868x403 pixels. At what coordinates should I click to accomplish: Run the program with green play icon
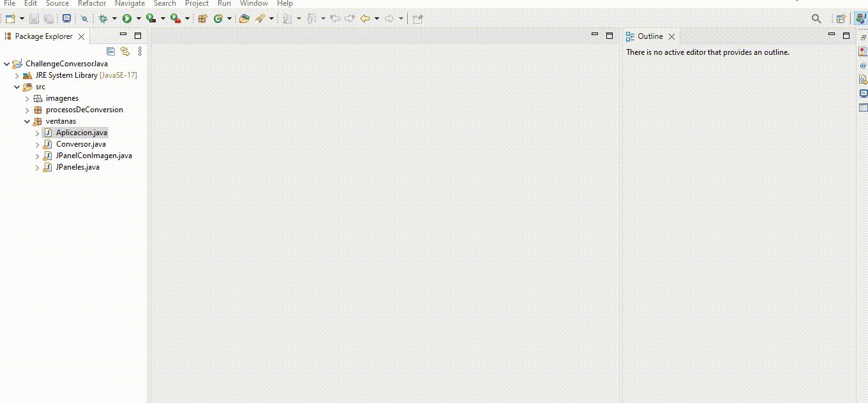127,18
